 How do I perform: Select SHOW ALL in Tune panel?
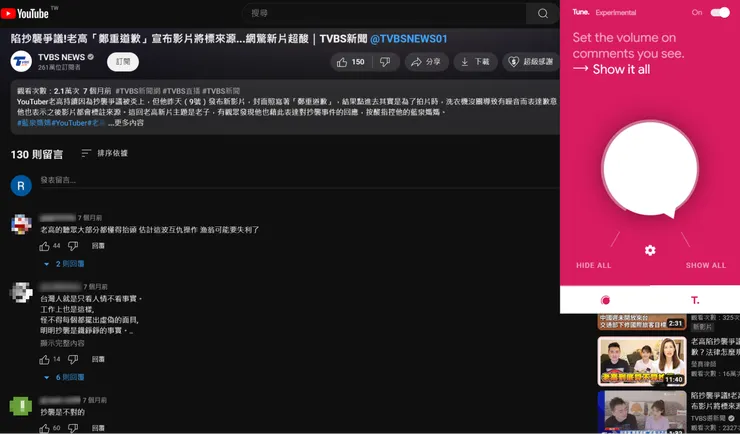pyautogui.click(x=706, y=265)
